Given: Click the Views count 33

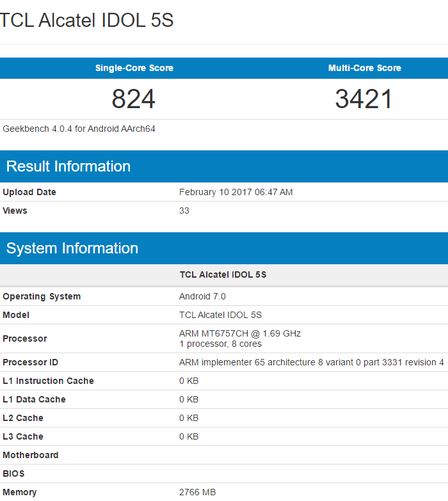Looking at the screenshot, I should point(184,211).
